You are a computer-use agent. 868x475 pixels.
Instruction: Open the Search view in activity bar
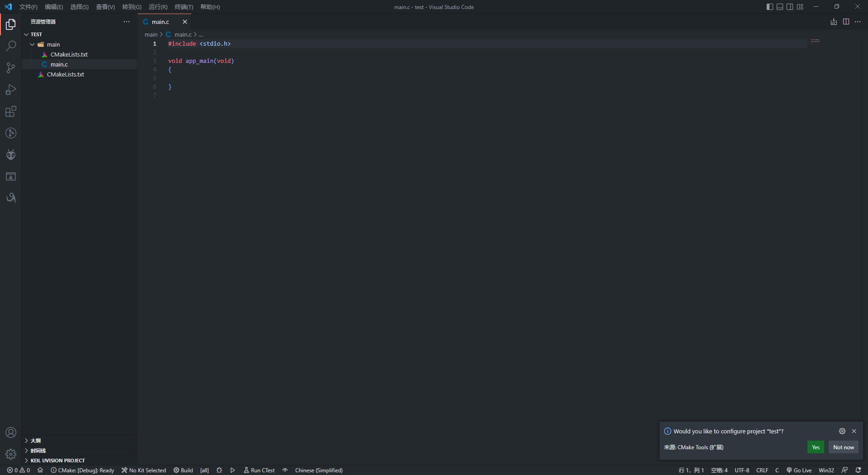[11, 46]
